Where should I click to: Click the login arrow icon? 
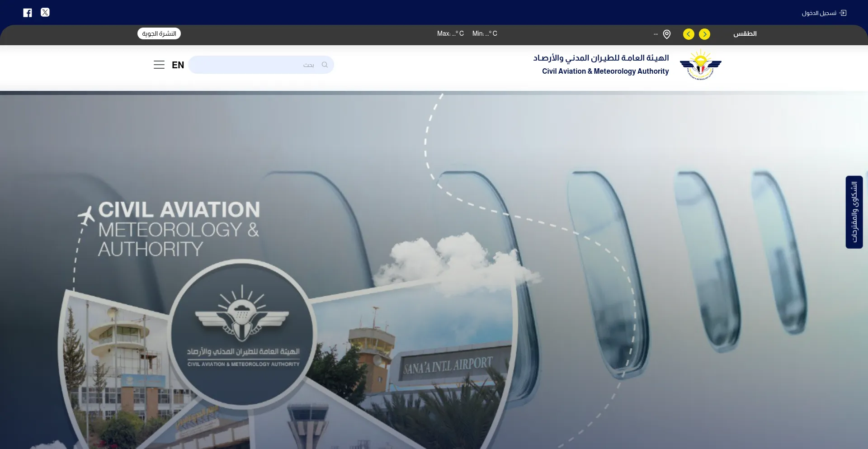click(x=843, y=13)
